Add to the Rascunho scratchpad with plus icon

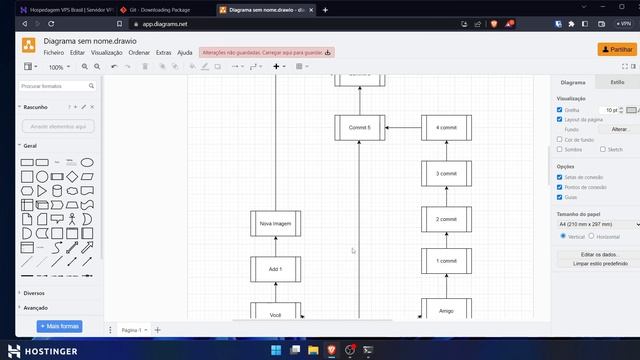(x=76, y=107)
